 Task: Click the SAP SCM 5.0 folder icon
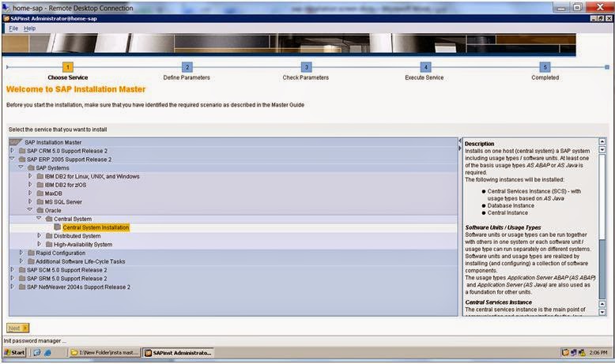tap(22, 270)
